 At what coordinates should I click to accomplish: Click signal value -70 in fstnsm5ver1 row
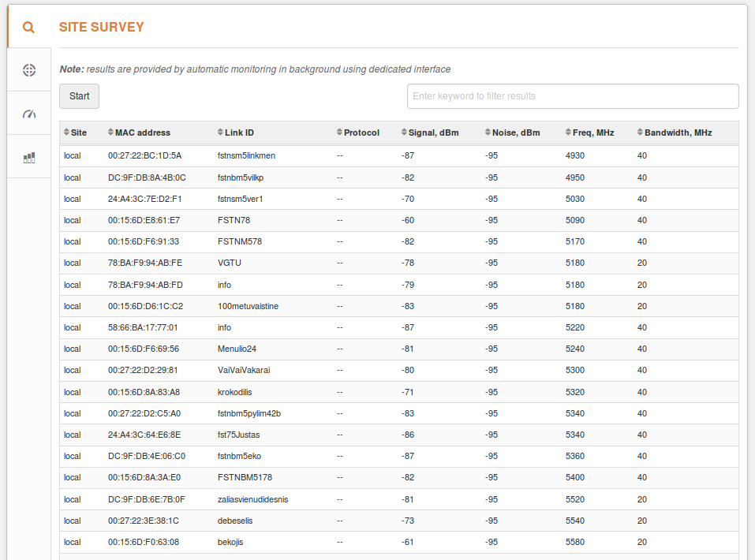(x=408, y=199)
